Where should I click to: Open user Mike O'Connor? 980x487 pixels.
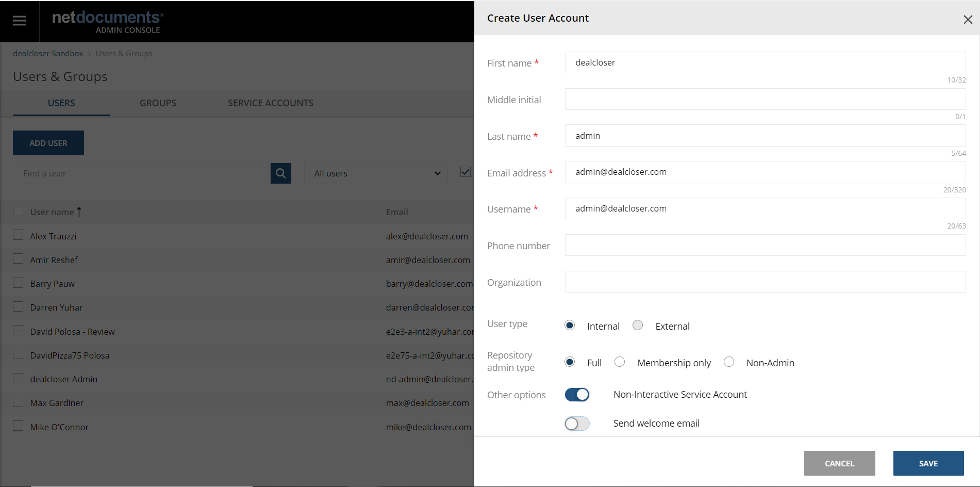point(59,427)
